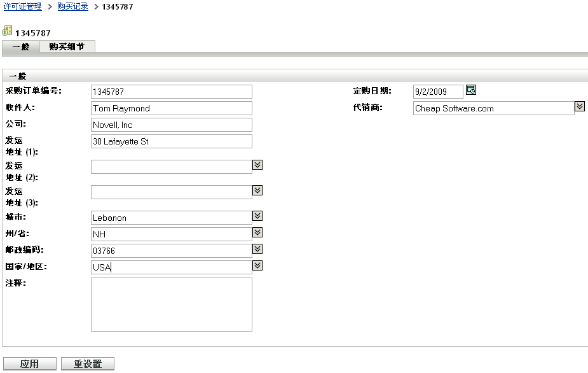588x373 pixels.
Task: Open the state/province dropdown showing NH
Action: coord(257,232)
